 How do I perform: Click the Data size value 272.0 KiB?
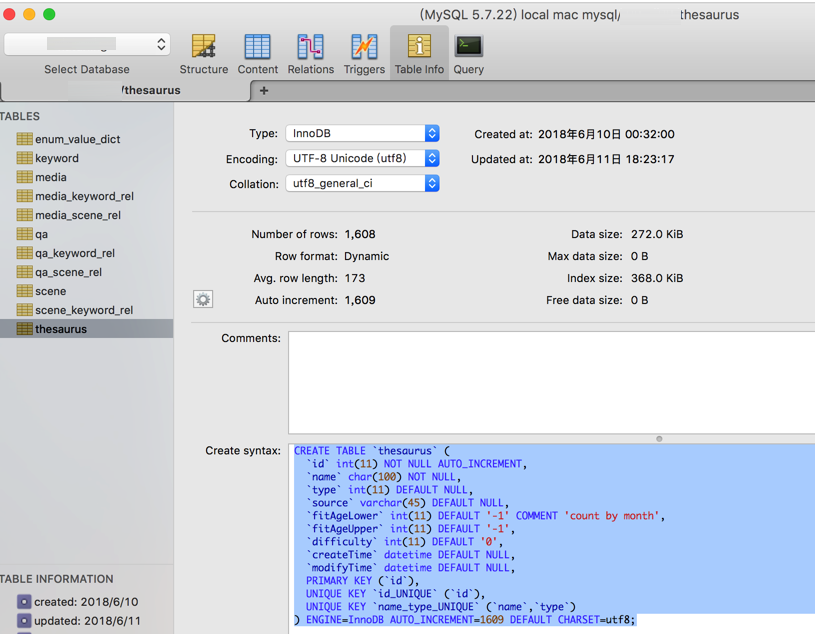point(657,234)
